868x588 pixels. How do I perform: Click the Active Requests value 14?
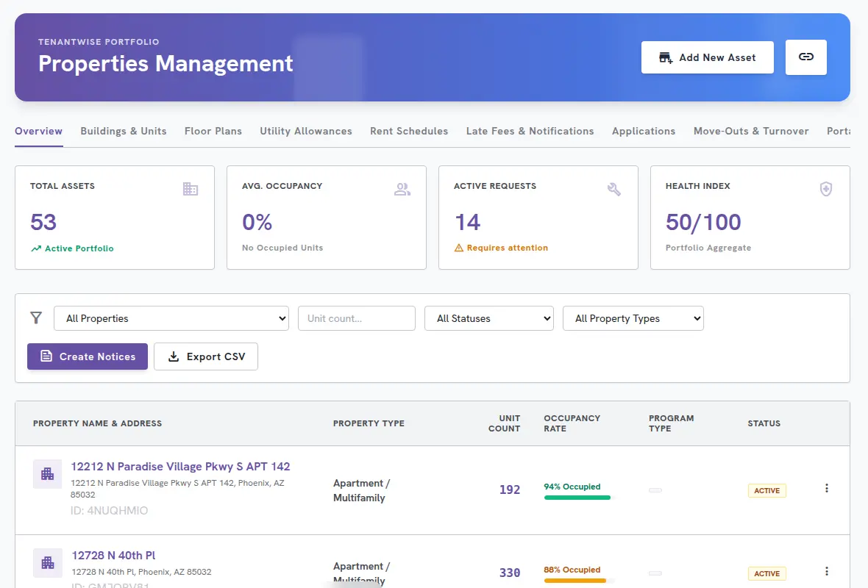click(468, 223)
